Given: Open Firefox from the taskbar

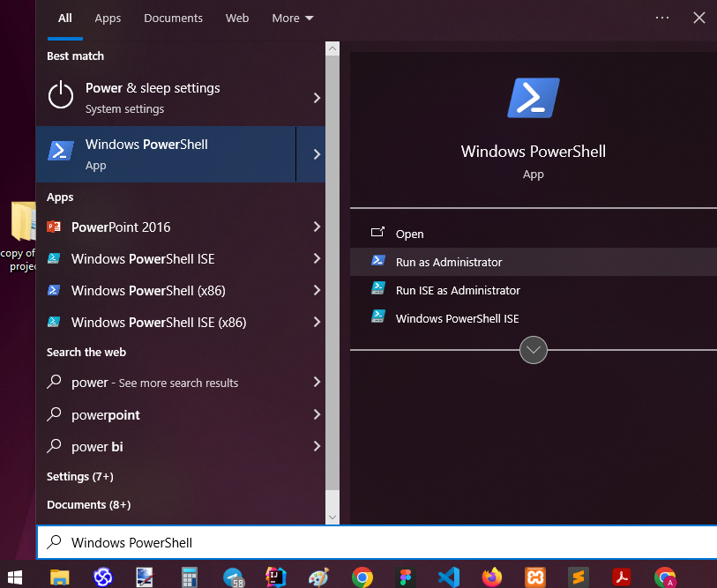Looking at the screenshot, I should pyautogui.click(x=492, y=577).
